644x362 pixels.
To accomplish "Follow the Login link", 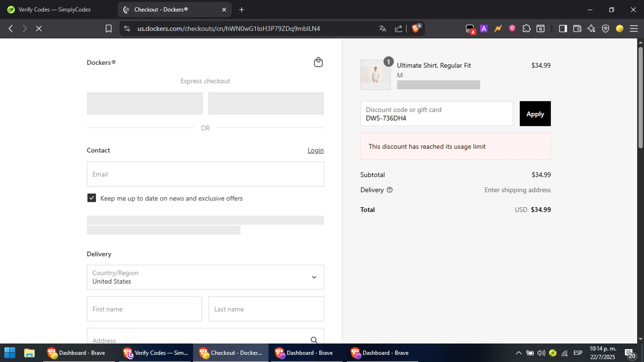I will [x=316, y=150].
